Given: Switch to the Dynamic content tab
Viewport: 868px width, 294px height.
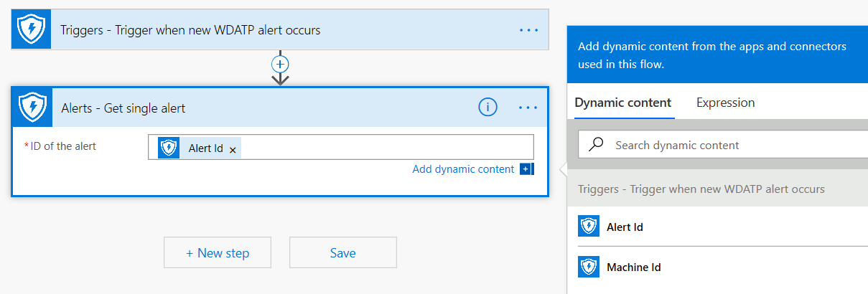Looking at the screenshot, I should pyautogui.click(x=623, y=103).
